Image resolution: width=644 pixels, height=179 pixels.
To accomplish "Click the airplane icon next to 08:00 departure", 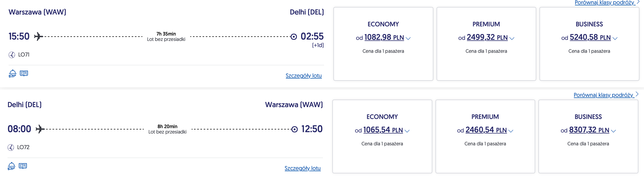I will (40, 129).
